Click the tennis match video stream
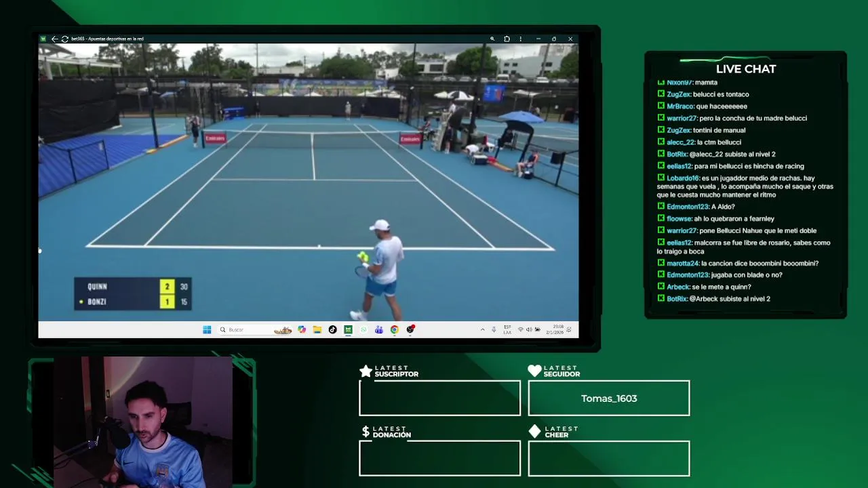 [x=309, y=182]
